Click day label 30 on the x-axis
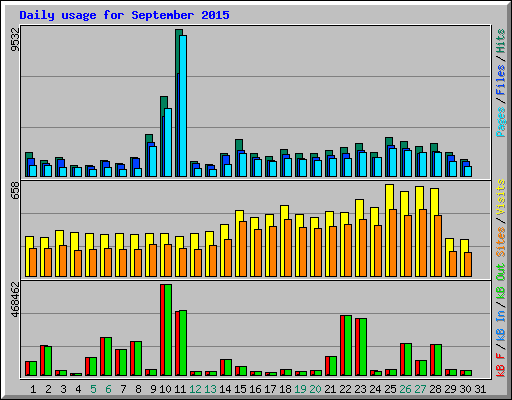This screenshot has height=400, width=512. click(x=465, y=389)
